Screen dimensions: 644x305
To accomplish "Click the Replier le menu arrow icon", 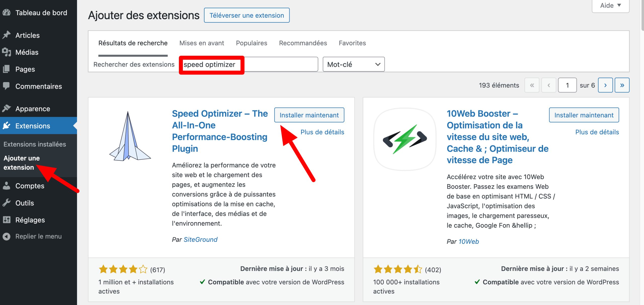I will click(7, 236).
